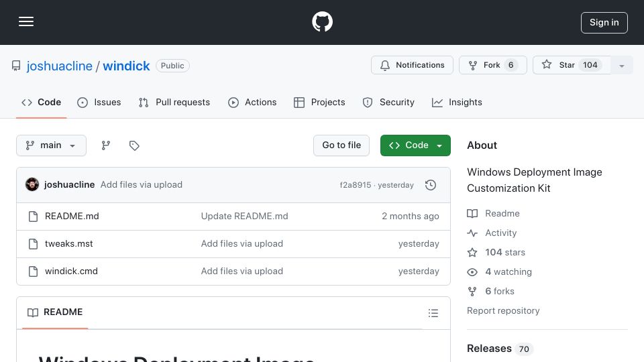Open tweaks.mst 'Add files via upload' commit
This screenshot has height=362, width=644.
[x=242, y=244]
